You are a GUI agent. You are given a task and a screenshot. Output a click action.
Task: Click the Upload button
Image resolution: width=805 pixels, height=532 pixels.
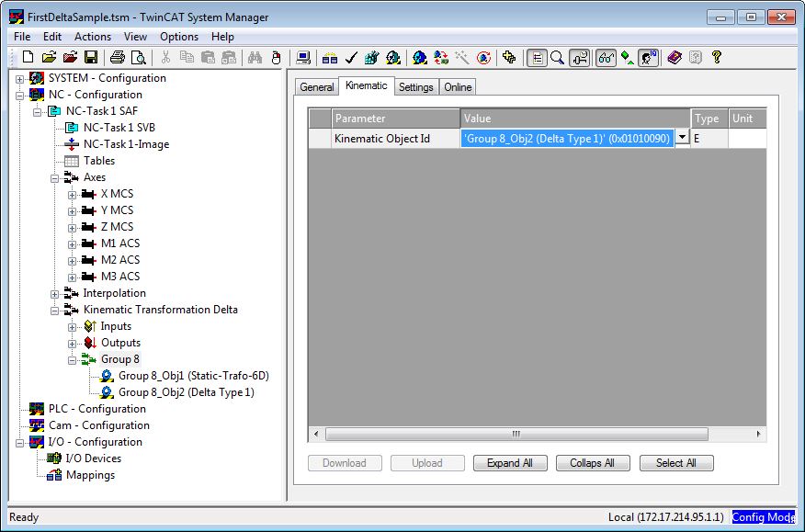(427, 463)
